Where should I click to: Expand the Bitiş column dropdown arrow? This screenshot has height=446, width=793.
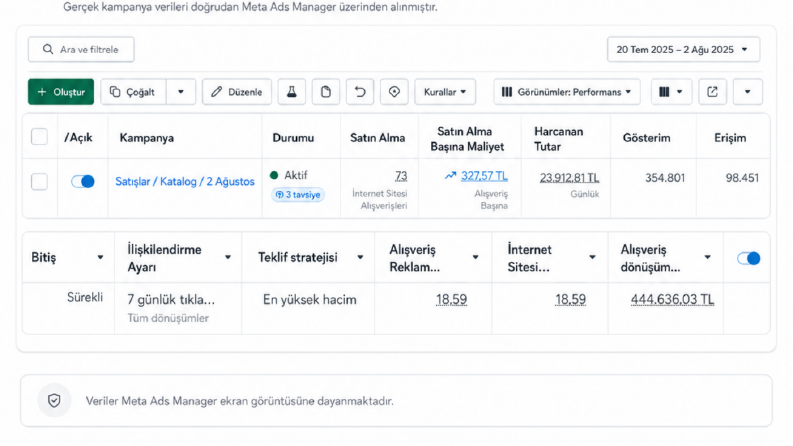click(x=100, y=257)
